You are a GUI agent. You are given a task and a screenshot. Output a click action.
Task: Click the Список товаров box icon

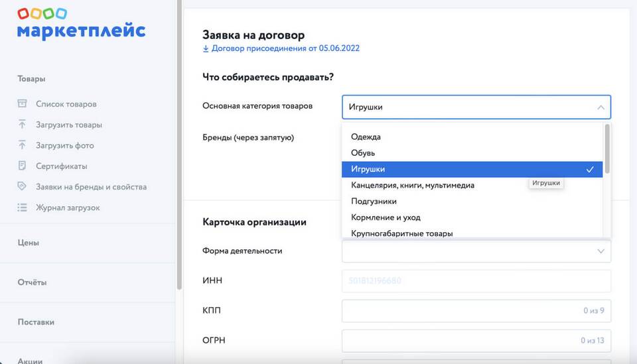[22, 104]
